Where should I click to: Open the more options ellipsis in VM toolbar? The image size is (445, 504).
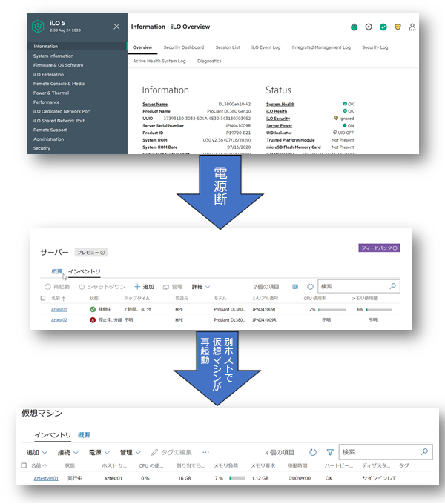coord(205,453)
